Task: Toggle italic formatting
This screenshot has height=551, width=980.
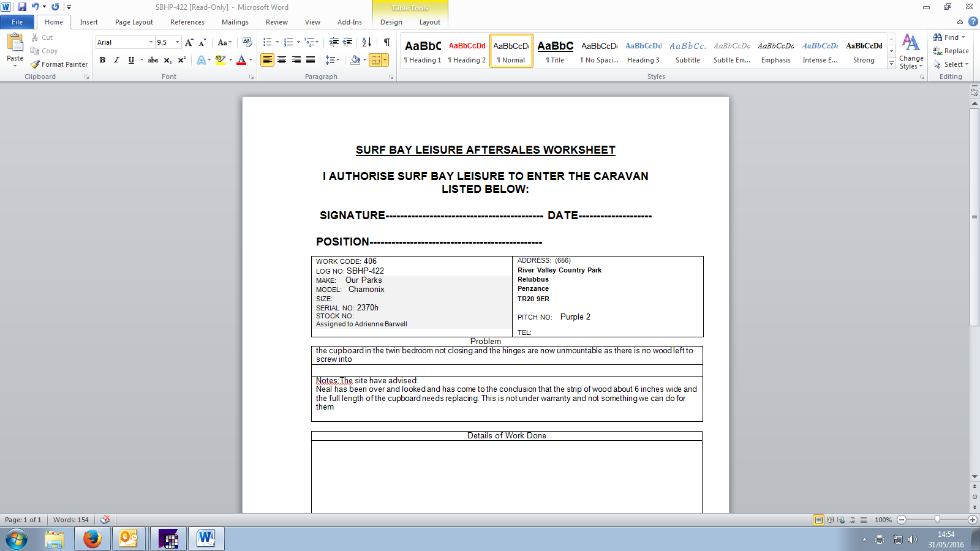Action: pyautogui.click(x=116, y=60)
